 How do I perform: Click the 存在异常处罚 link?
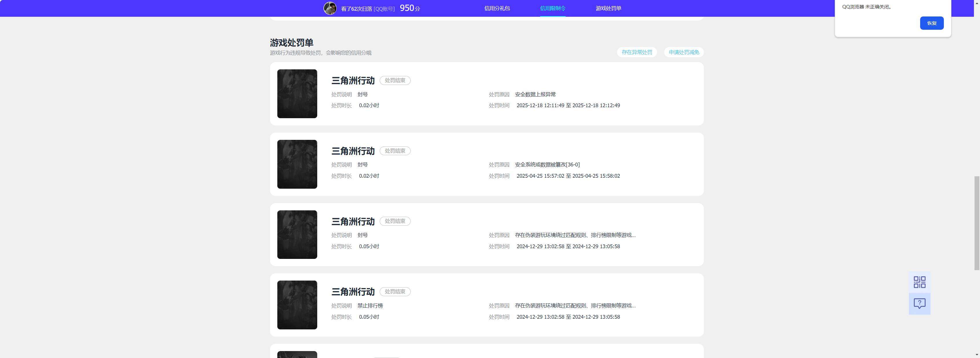(637, 53)
